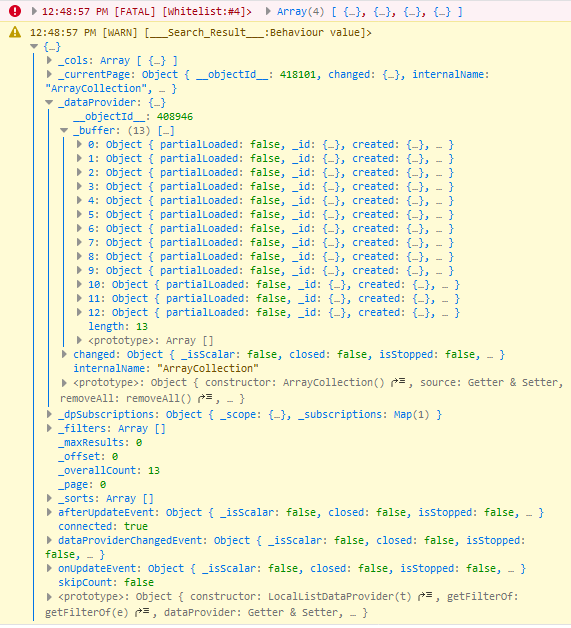Expand buffer item 11 object

[x=79, y=298]
